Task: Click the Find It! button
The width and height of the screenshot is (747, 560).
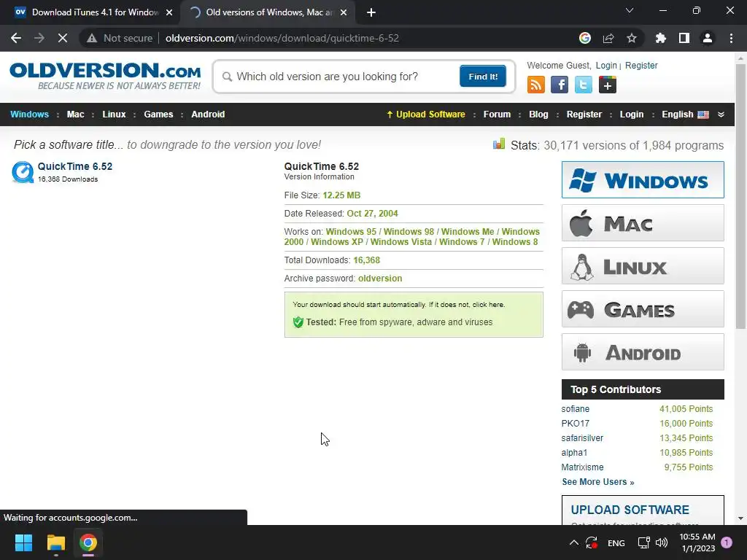Action: click(483, 76)
